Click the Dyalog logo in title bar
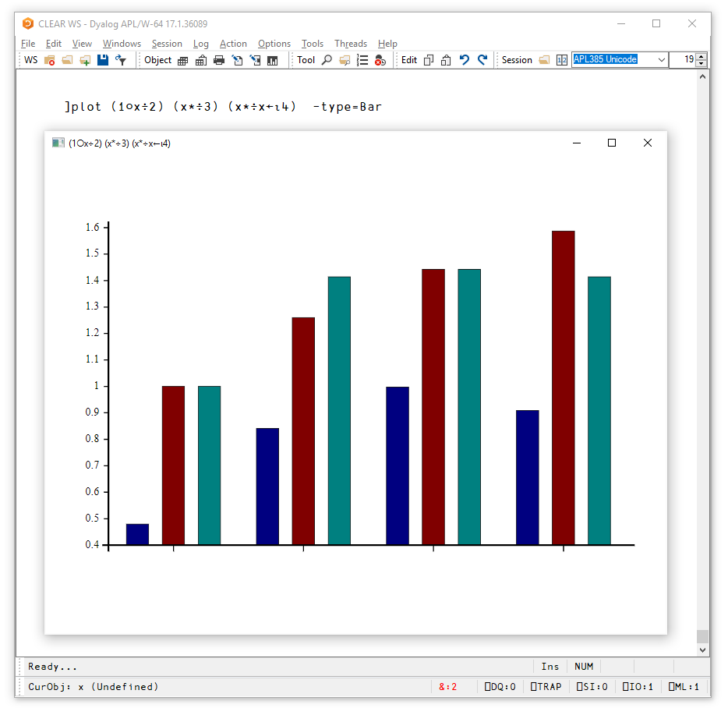The height and width of the screenshot is (715, 728). coord(28,23)
